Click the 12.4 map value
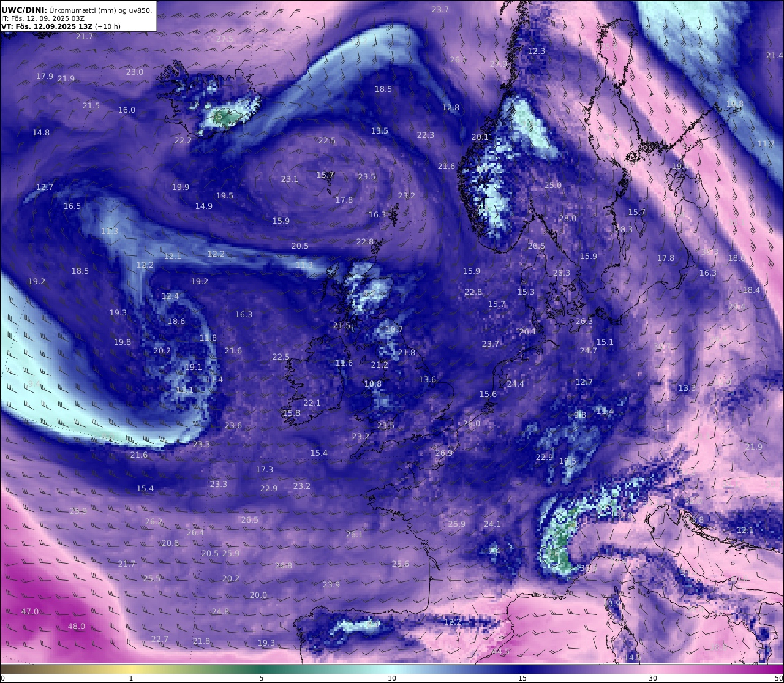This screenshot has height=683, width=784. pos(170,296)
